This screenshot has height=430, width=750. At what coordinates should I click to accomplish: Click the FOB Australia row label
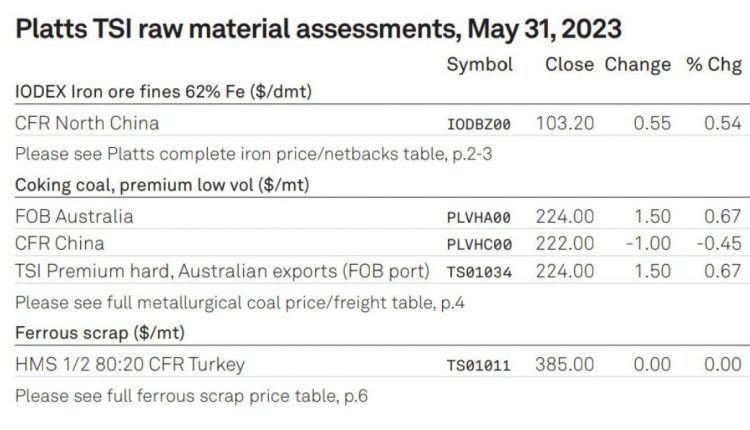tap(74, 216)
